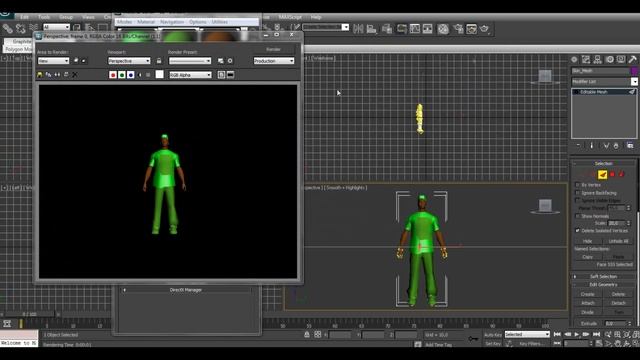Image resolution: width=640 pixels, height=360 pixels.
Task: Click Select and Link icon in toolbar
Action: pos(8,28)
